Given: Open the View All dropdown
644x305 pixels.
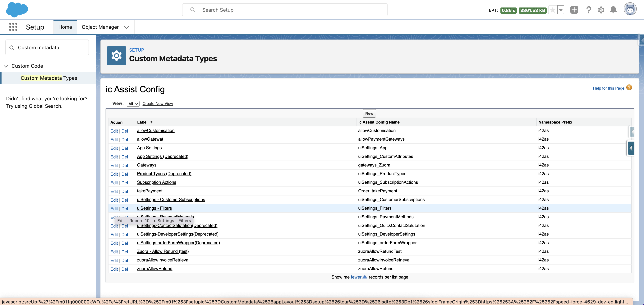Looking at the screenshot, I should click(x=133, y=104).
